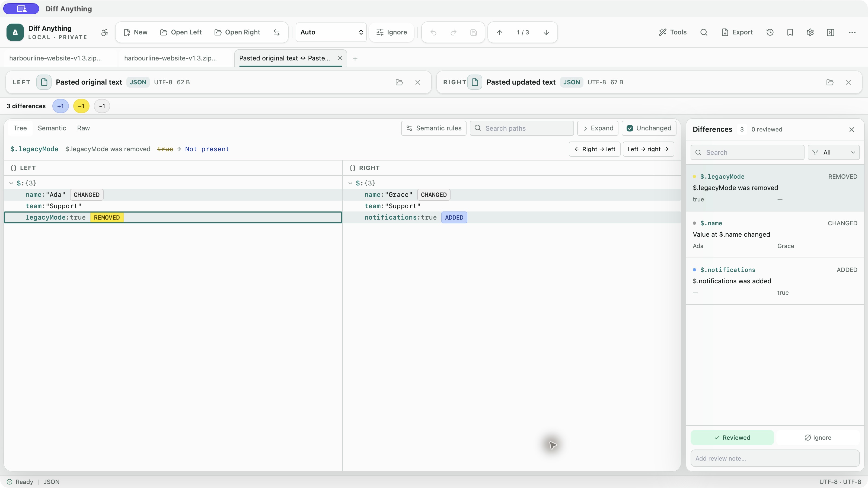Click the folder icon in the LEFT file header
The image size is (868, 488).
[399, 82]
